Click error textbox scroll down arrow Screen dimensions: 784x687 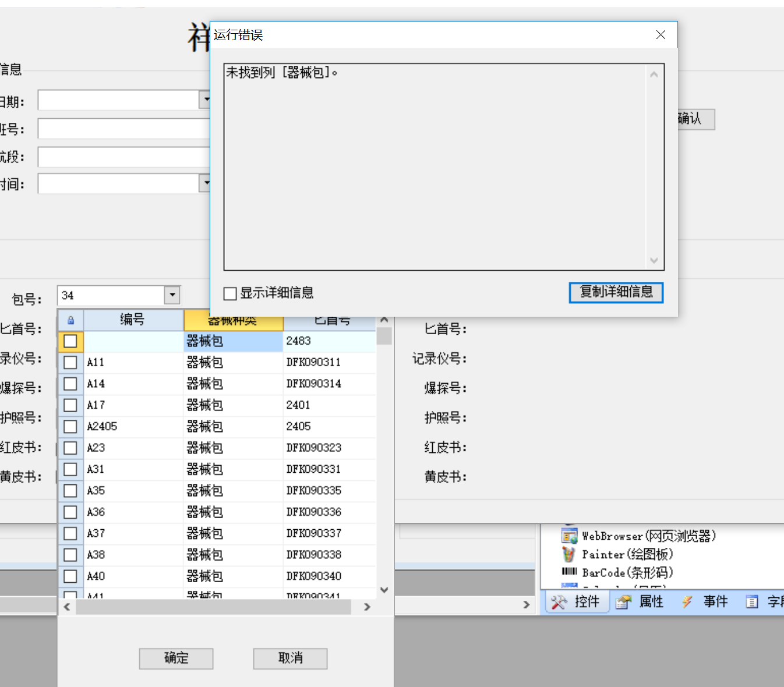click(654, 260)
